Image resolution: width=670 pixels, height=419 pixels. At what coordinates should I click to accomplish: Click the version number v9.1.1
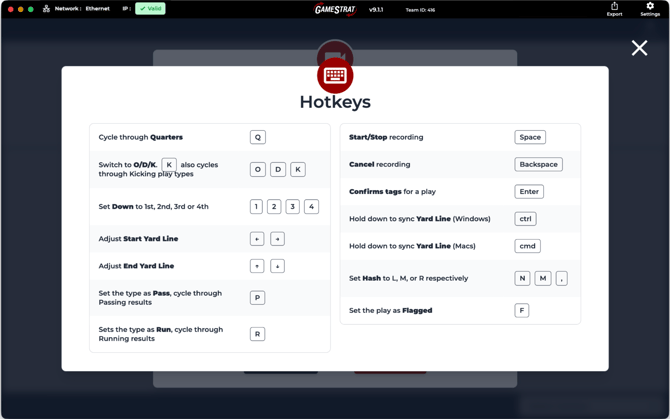pyautogui.click(x=376, y=9)
